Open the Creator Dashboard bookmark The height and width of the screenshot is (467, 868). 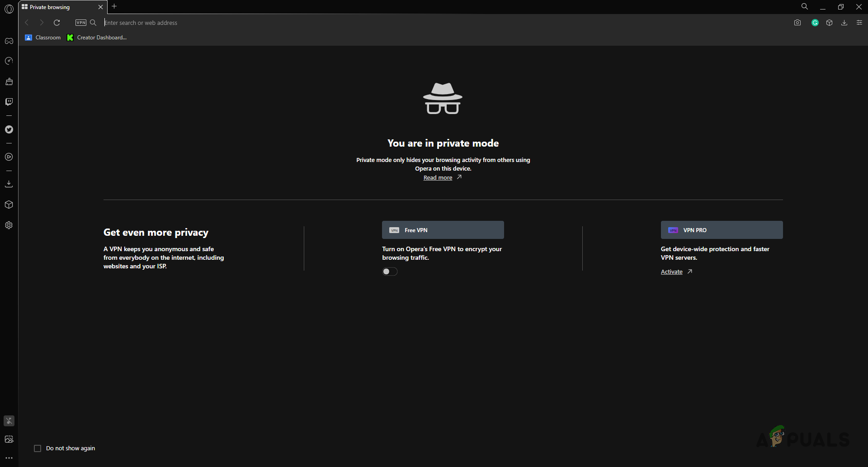tap(97, 38)
